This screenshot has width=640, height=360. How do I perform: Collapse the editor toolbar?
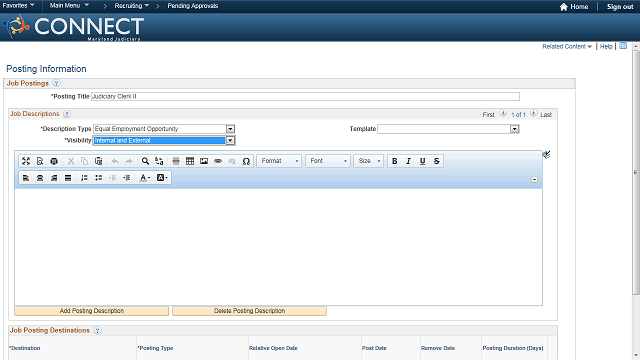[534, 180]
